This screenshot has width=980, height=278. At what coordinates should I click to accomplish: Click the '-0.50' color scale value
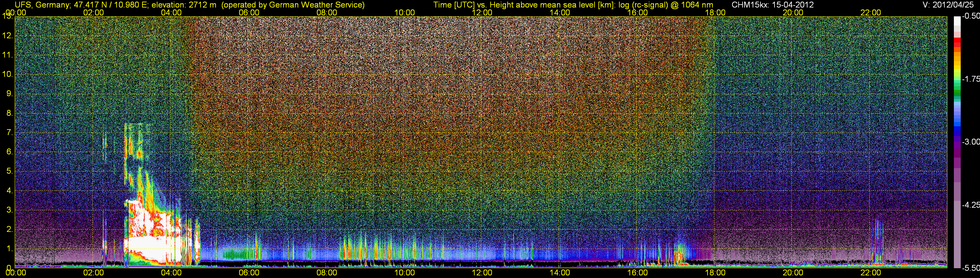click(971, 16)
